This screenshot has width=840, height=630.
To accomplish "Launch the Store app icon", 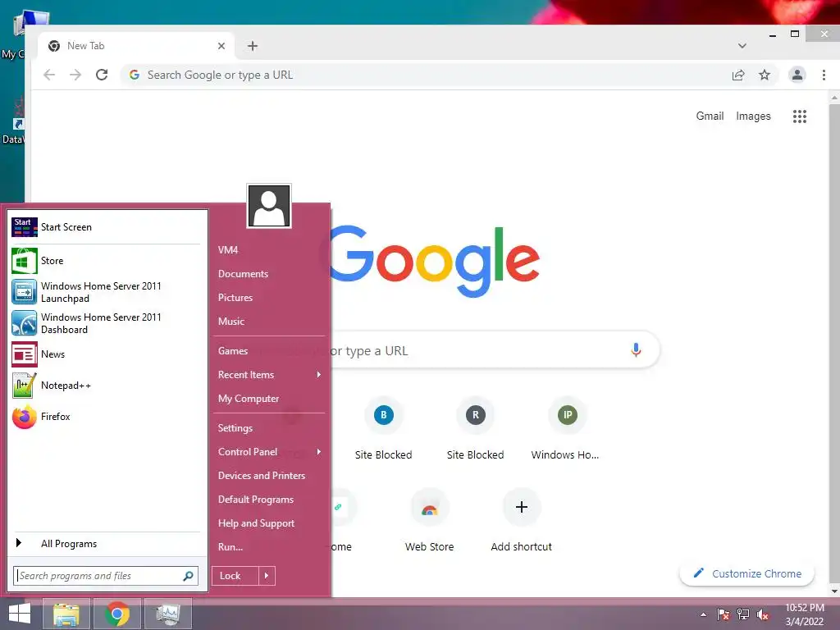I will [x=24, y=261].
